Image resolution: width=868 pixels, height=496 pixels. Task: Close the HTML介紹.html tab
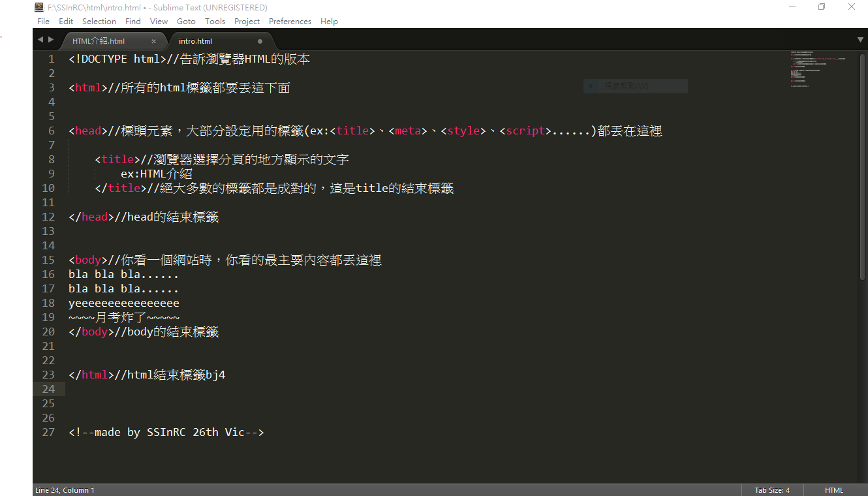[x=154, y=41]
